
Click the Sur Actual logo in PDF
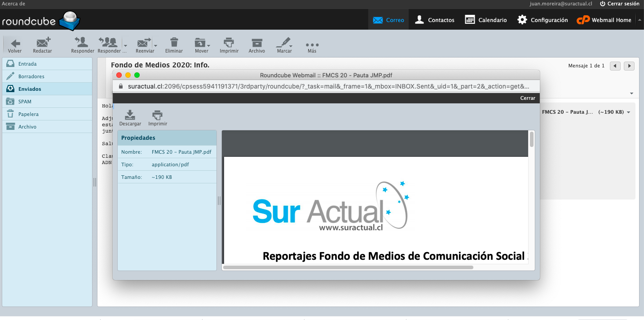[x=331, y=206]
